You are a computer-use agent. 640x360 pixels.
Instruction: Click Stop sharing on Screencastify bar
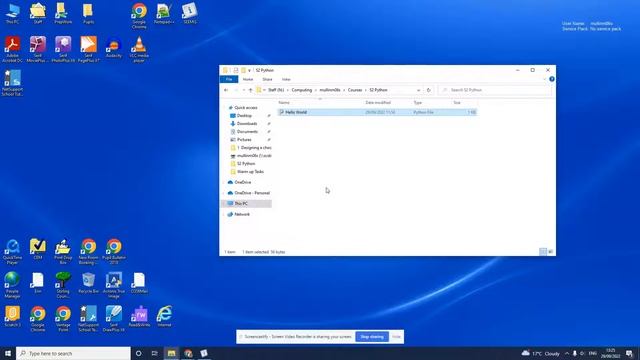372,337
